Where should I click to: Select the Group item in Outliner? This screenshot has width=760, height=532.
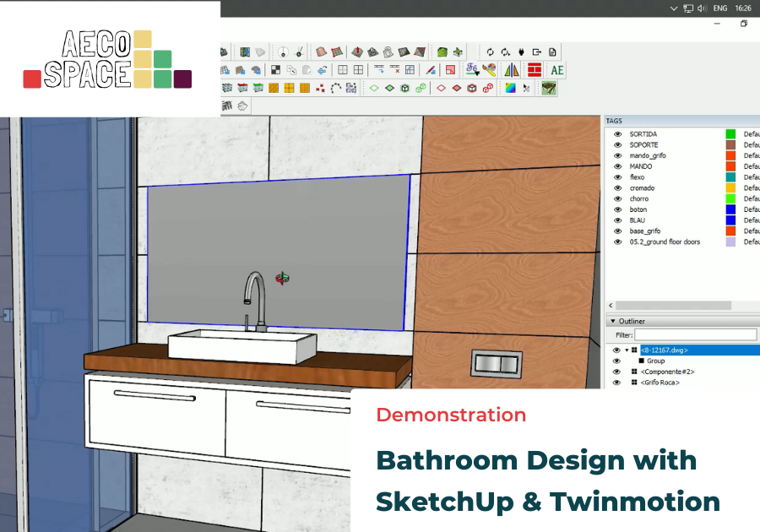[x=655, y=361]
